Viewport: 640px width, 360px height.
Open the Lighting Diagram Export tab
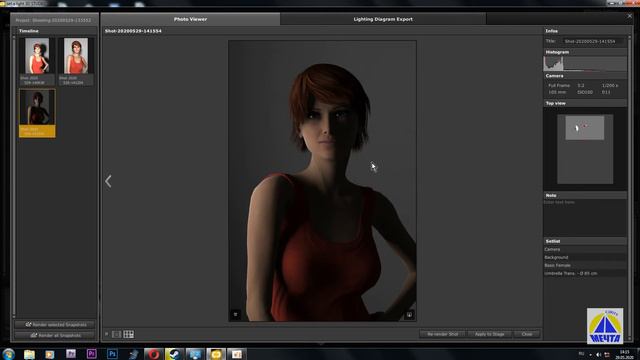coord(383,19)
